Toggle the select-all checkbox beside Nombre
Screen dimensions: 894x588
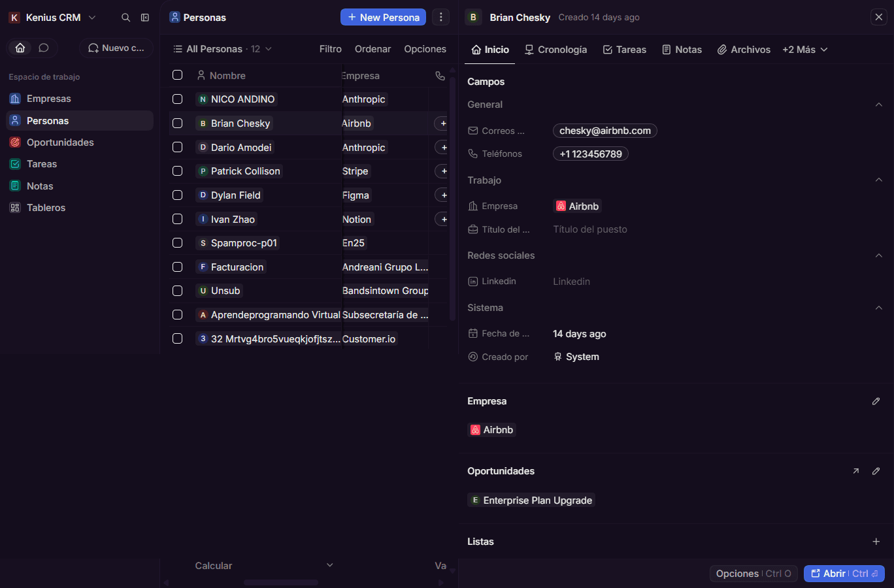177,75
